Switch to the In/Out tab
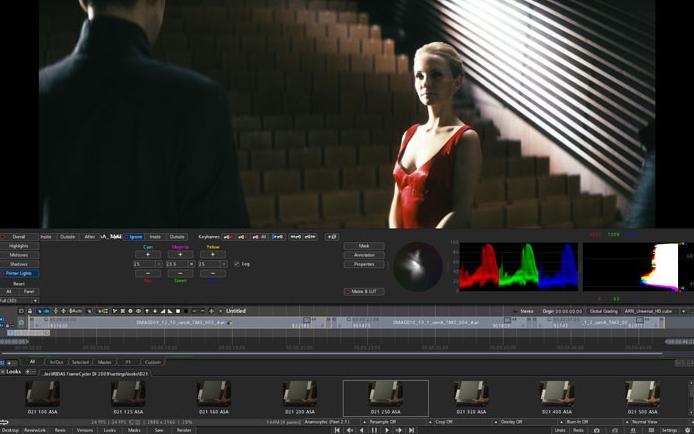694x434 pixels. pyautogui.click(x=56, y=362)
